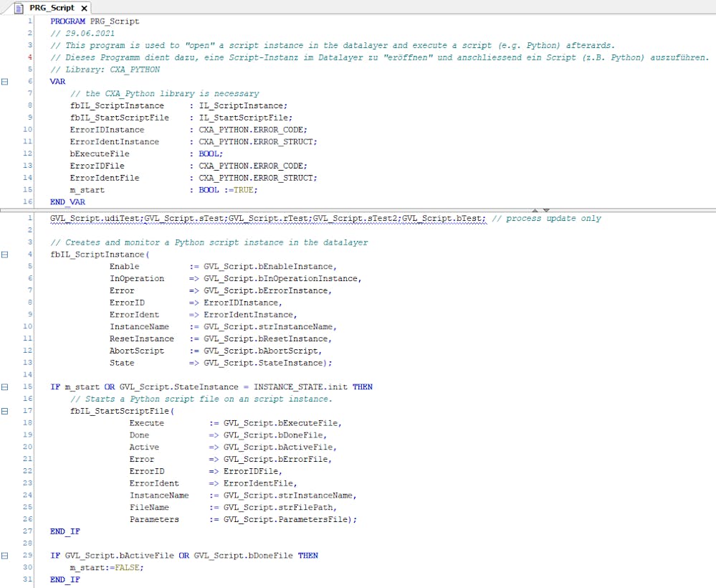
Task: Click the PROGRAM PRG_Script declaration line
Action: click(x=95, y=22)
